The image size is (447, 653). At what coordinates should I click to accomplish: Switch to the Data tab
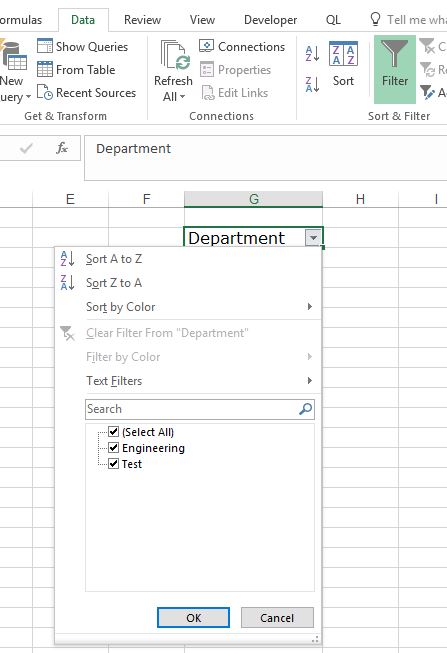[83, 20]
